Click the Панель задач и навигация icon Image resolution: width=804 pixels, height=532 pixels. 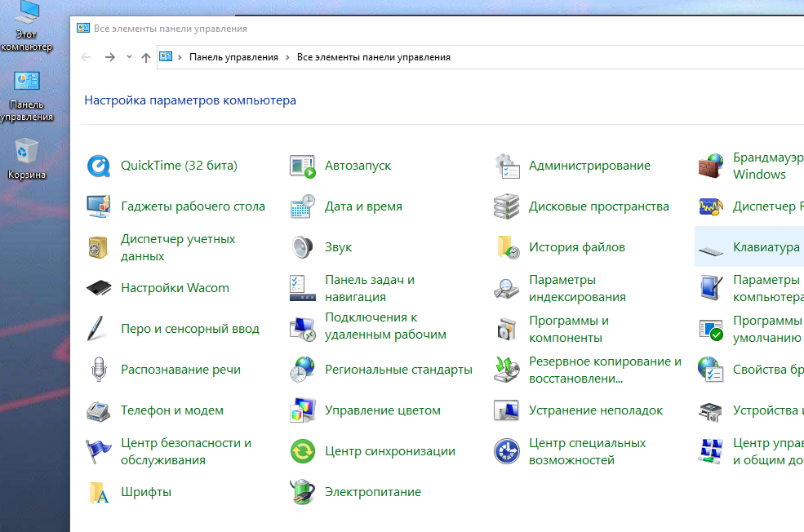click(x=303, y=288)
